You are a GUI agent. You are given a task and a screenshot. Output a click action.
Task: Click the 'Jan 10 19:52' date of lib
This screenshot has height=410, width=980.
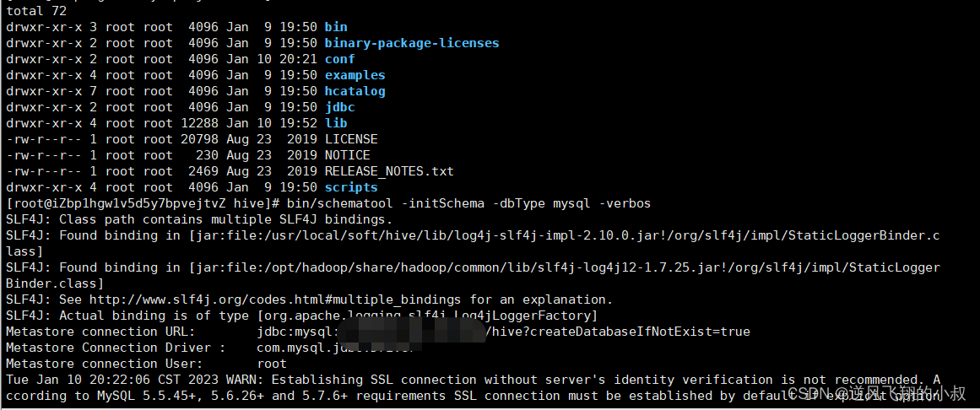272,123
